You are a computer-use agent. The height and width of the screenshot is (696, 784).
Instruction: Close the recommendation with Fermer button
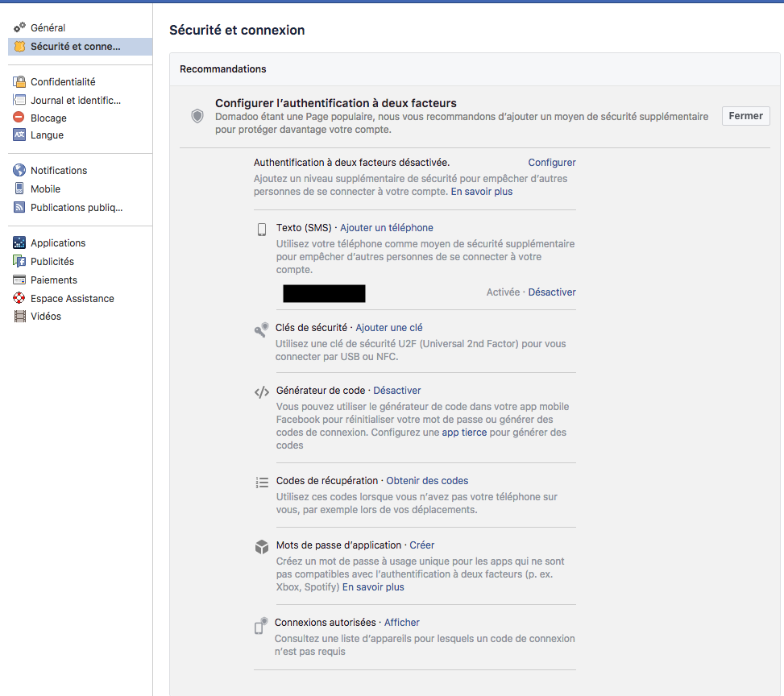(x=745, y=116)
